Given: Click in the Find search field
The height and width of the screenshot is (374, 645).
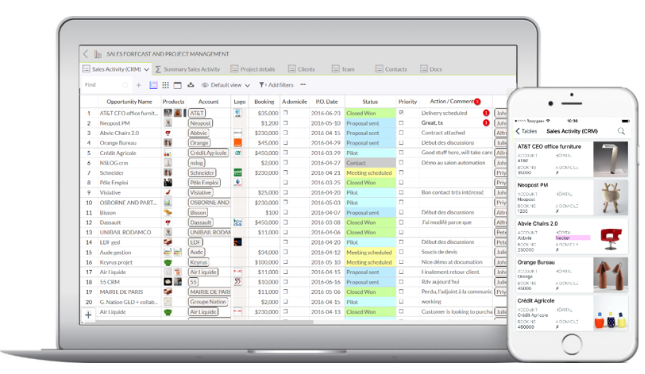Looking at the screenshot, I should pos(106,85).
